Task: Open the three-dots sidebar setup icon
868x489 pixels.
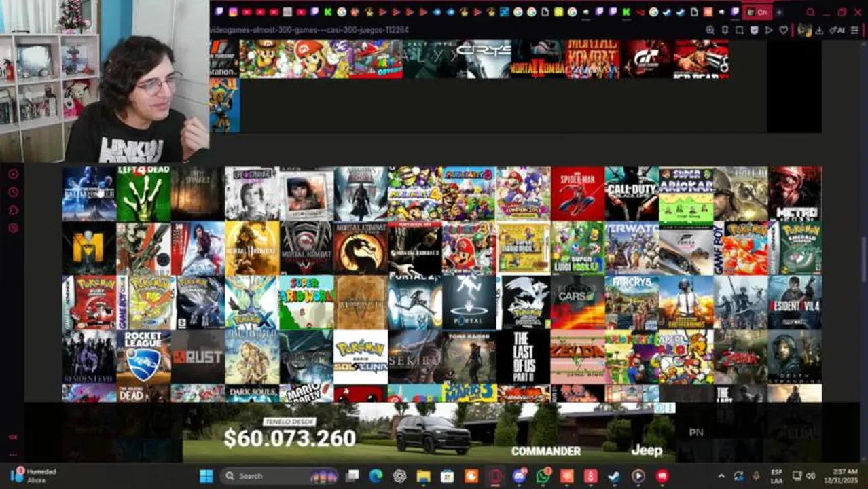Action: point(13,455)
